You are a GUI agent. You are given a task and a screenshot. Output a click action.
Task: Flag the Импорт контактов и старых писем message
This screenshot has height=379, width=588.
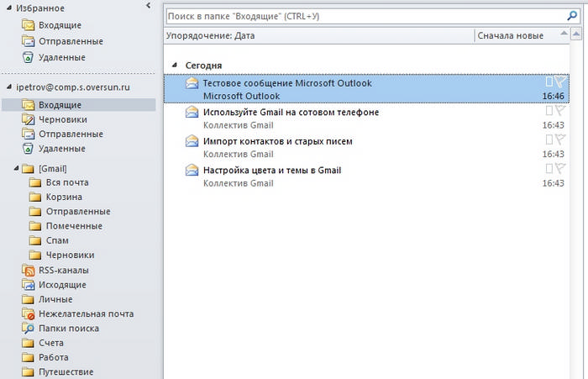560,139
